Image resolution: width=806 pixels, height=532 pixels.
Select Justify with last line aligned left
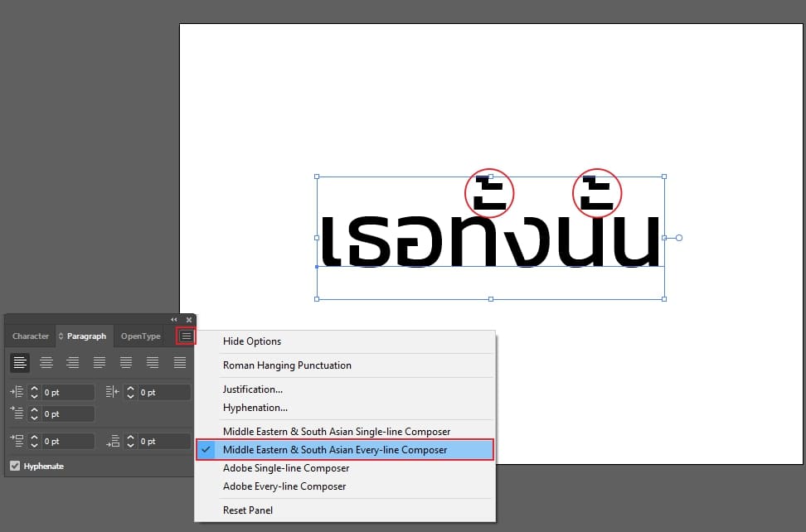(x=100, y=363)
